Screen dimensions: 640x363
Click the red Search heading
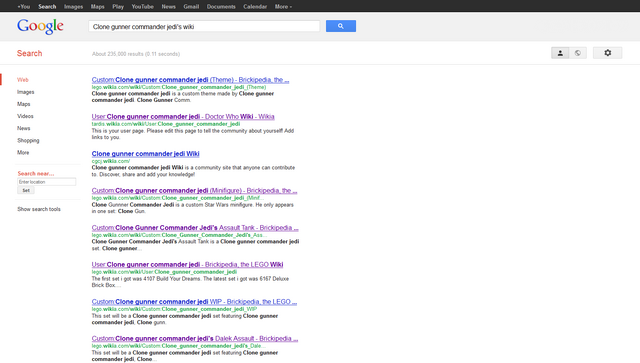29,53
